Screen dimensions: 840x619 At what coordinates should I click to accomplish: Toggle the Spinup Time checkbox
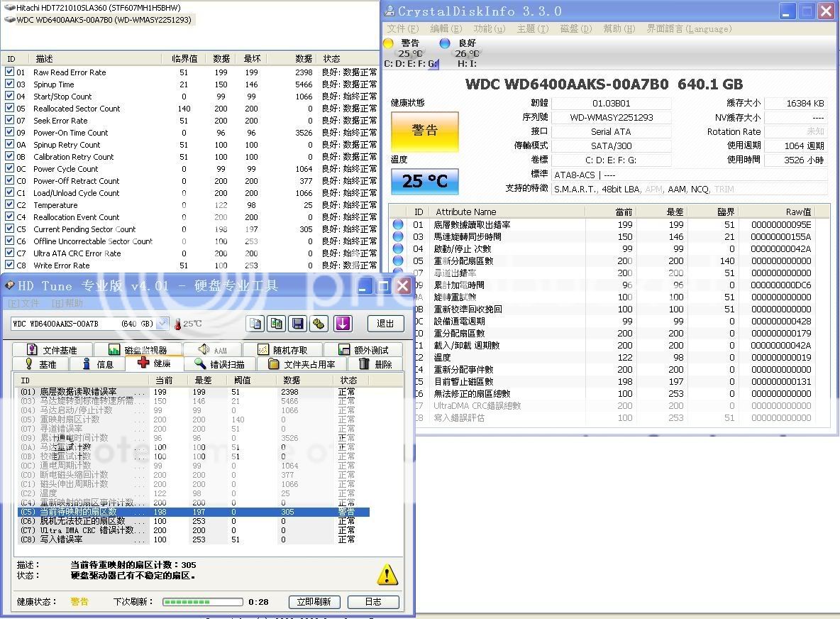10,84
